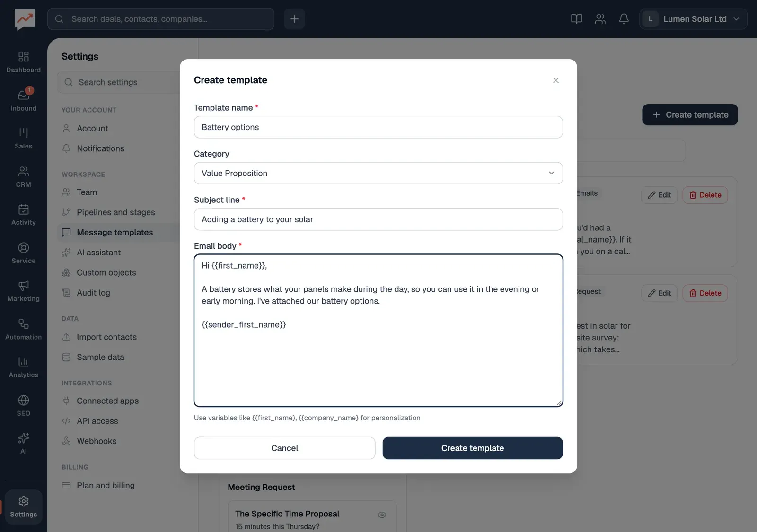Open the SEO globe section
757x532 pixels.
click(23, 405)
